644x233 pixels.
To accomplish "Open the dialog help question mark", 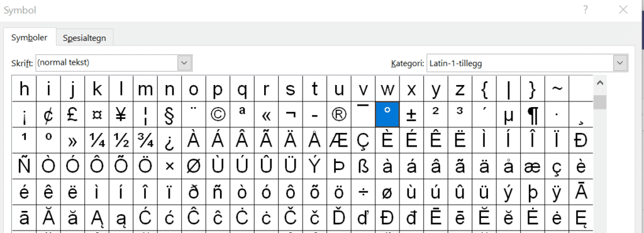I will point(586,10).
